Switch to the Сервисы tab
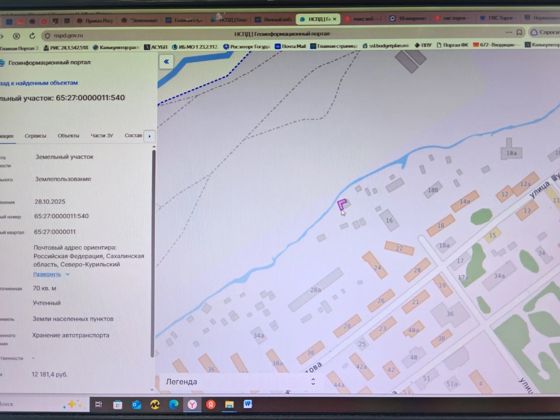This screenshot has height=420, width=560. [x=35, y=136]
